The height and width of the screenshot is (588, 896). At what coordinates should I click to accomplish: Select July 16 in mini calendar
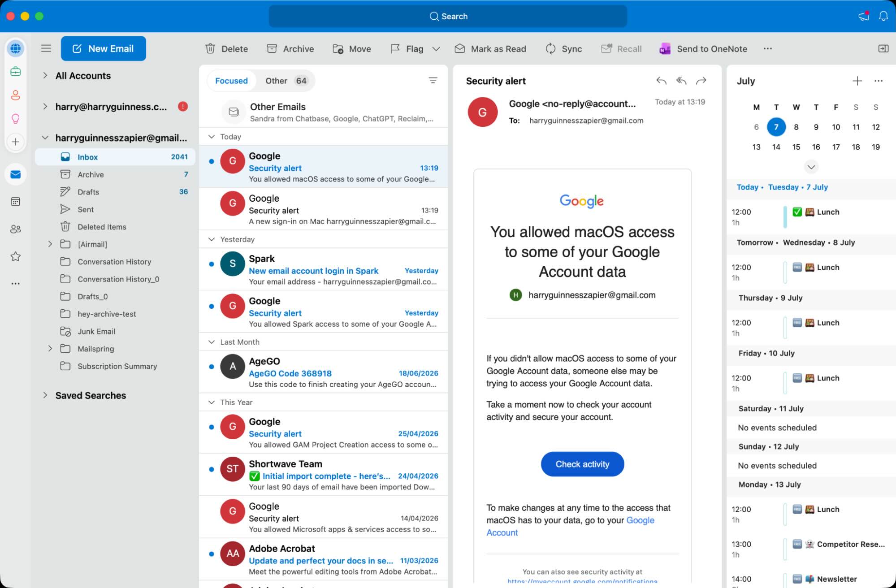tap(816, 147)
